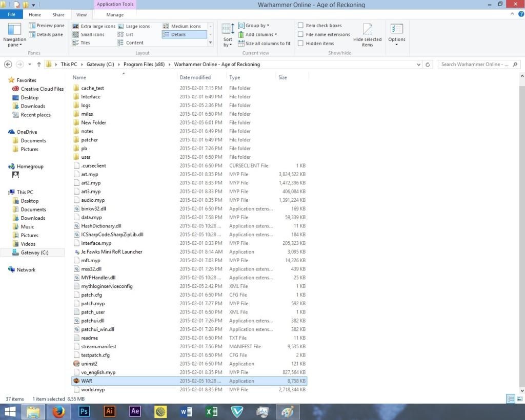Open Homegroup in the navigation pane
Screen dimensions: 525x420
pyautogui.click(x=26, y=166)
